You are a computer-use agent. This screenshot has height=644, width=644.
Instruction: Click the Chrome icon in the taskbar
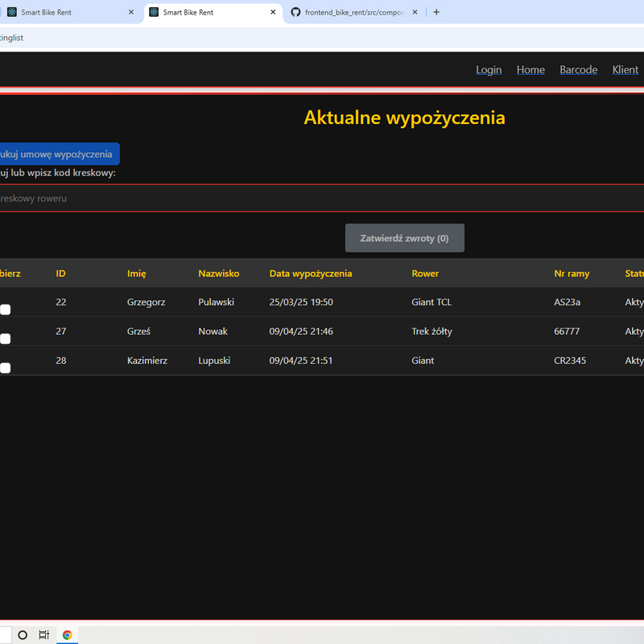tap(67, 635)
